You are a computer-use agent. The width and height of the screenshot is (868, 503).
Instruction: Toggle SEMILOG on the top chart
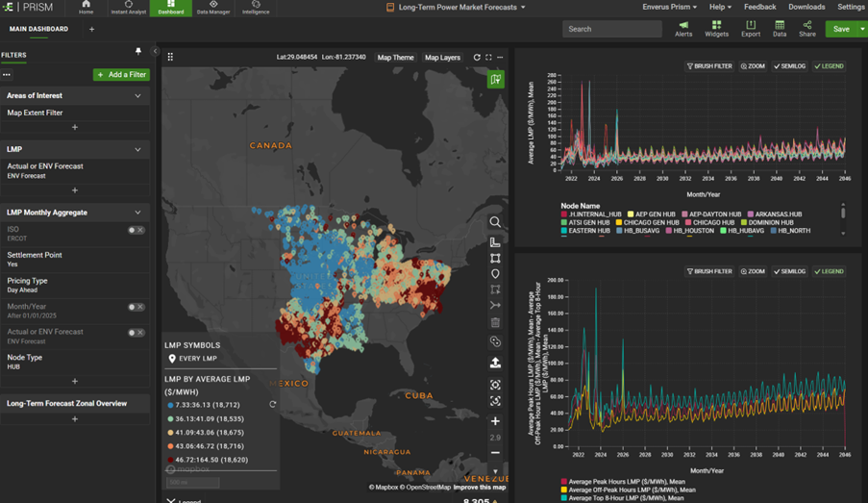click(790, 66)
